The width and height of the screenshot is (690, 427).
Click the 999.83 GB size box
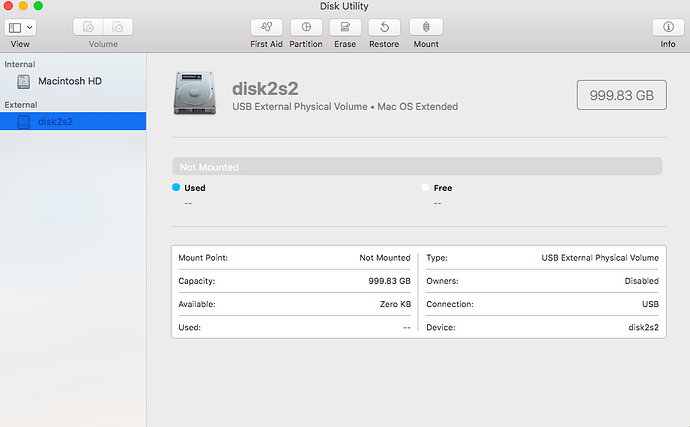621,95
